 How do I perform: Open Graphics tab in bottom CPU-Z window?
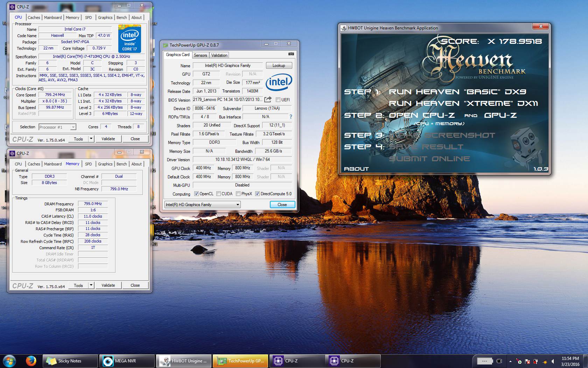click(105, 164)
